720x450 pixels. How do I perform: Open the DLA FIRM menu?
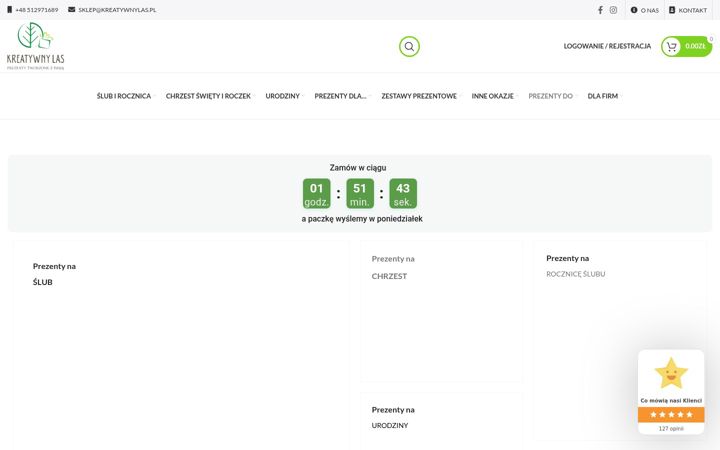click(x=602, y=96)
